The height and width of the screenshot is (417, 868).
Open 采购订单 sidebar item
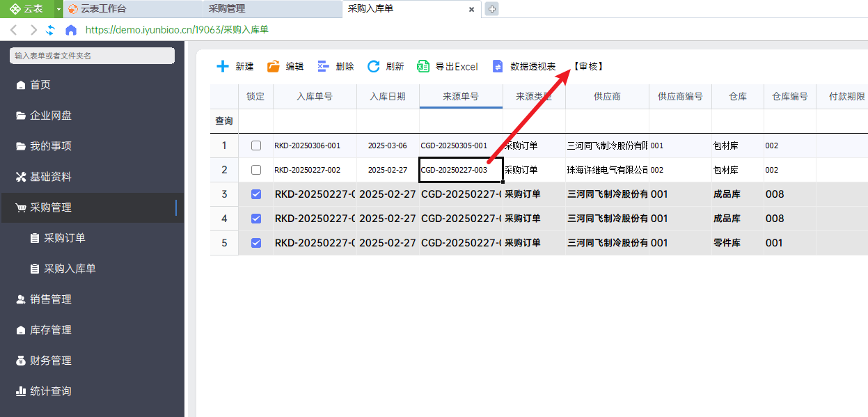tap(92, 238)
